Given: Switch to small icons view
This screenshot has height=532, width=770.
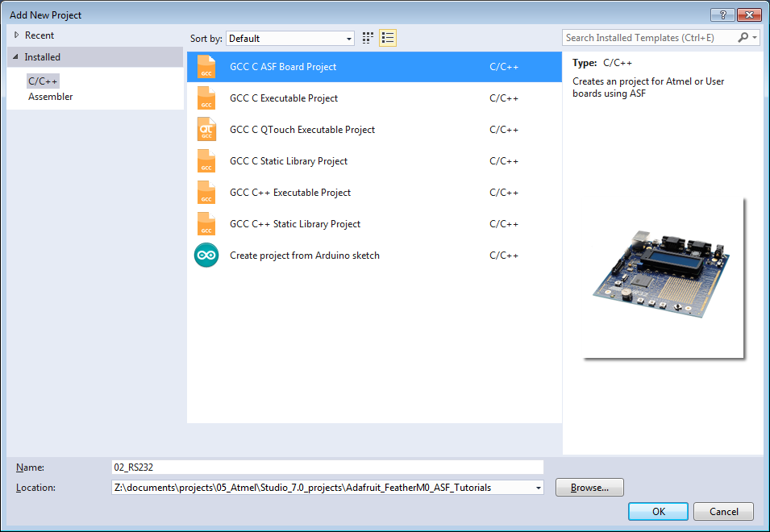Looking at the screenshot, I should pyautogui.click(x=368, y=38).
